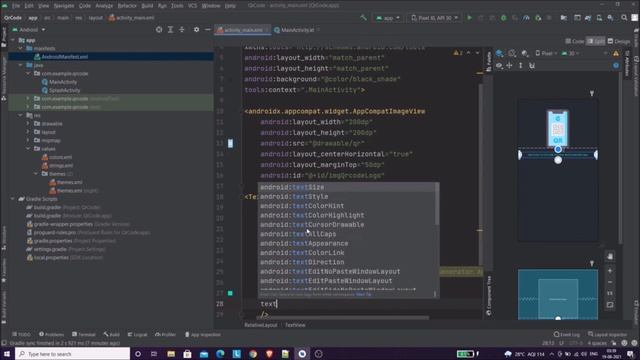
Task: Click the night mode theme icon in design toolbar
Action: point(525,53)
